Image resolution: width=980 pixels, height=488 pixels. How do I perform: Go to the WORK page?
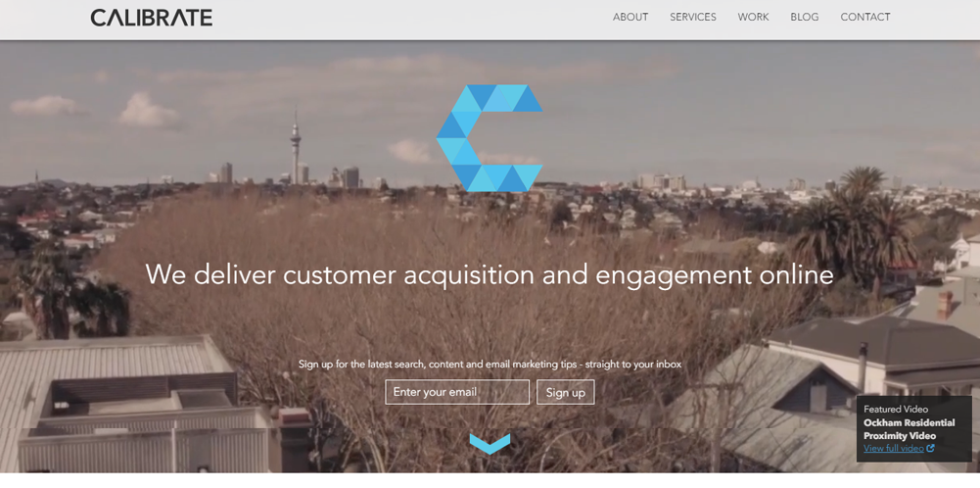pyautogui.click(x=753, y=18)
